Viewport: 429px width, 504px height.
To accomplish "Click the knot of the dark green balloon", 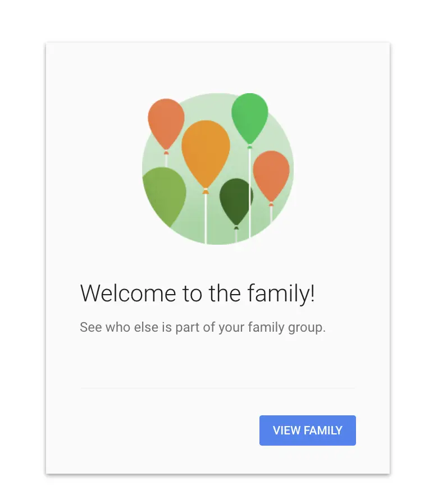I will pyautogui.click(x=236, y=227).
